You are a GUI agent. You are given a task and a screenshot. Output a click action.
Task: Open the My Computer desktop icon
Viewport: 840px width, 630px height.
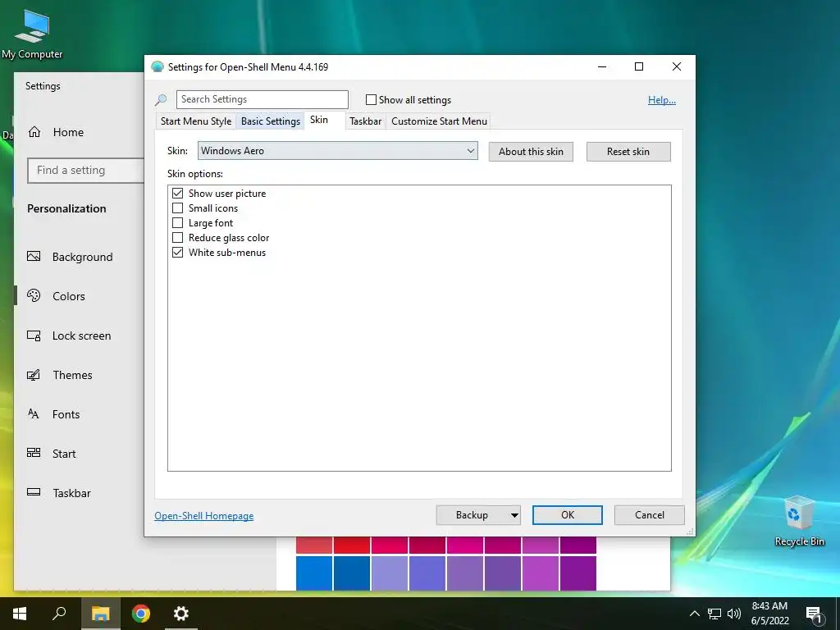32,33
